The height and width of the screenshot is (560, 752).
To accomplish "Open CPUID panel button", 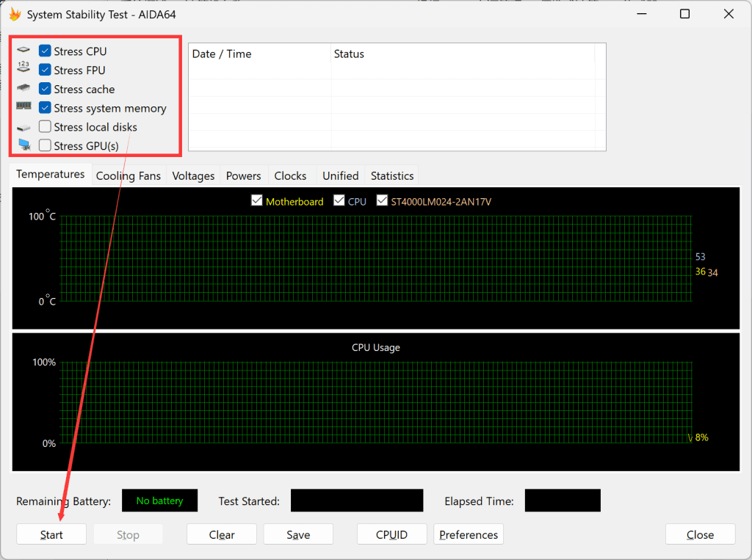I will [x=392, y=534].
